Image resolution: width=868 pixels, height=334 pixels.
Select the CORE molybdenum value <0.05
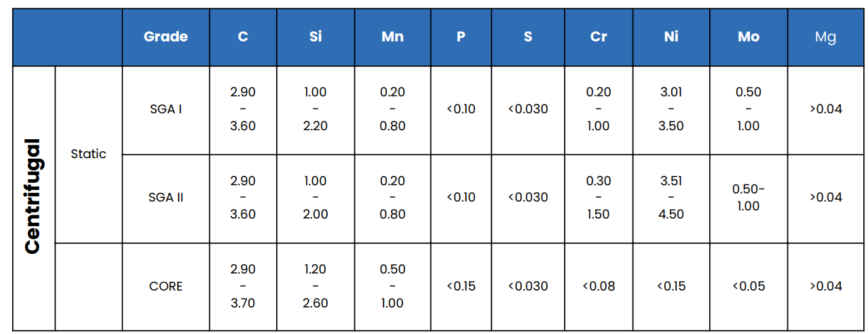[x=749, y=286]
